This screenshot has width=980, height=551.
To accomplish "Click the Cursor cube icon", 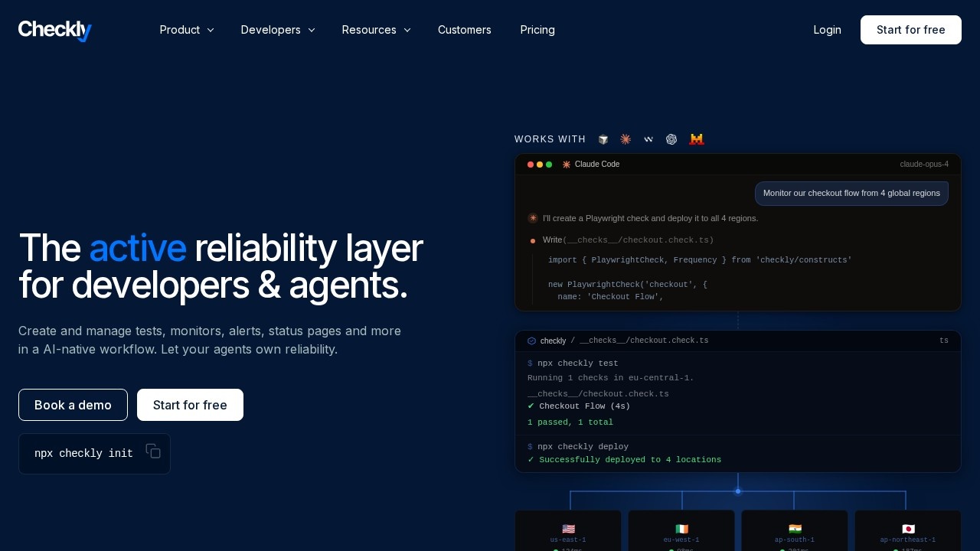I will 603,139.
